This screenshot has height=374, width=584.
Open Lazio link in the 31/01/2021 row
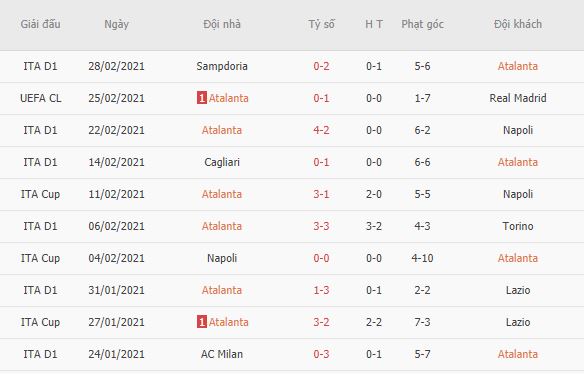518,290
